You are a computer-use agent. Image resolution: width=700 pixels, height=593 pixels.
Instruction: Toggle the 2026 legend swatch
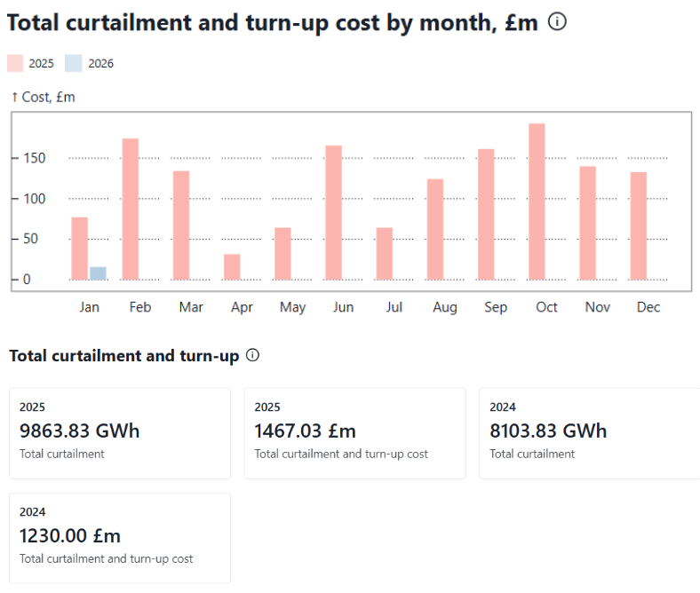tap(75, 63)
